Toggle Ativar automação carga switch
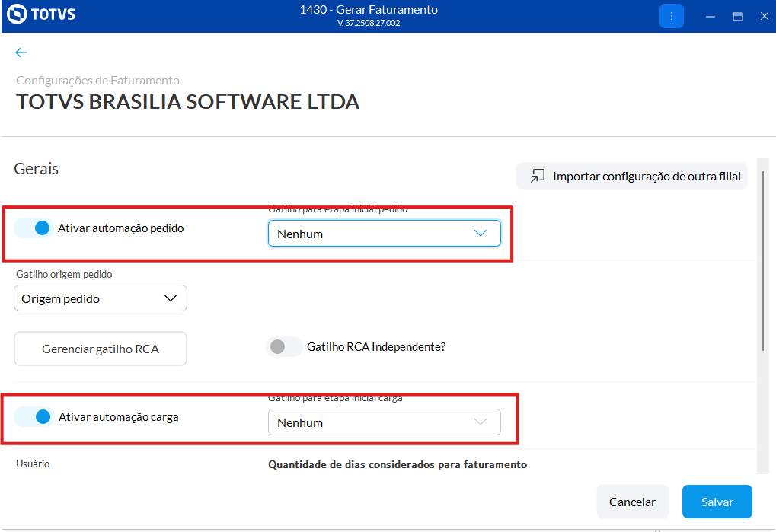Viewport: 776px width, 532px height. [x=34, y=416]
